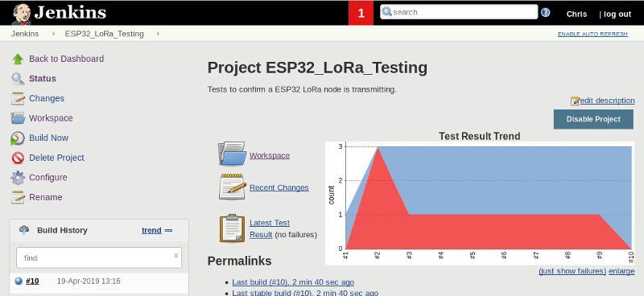Clear the find field with the x

pyautogui.click(x=175, y=255)
